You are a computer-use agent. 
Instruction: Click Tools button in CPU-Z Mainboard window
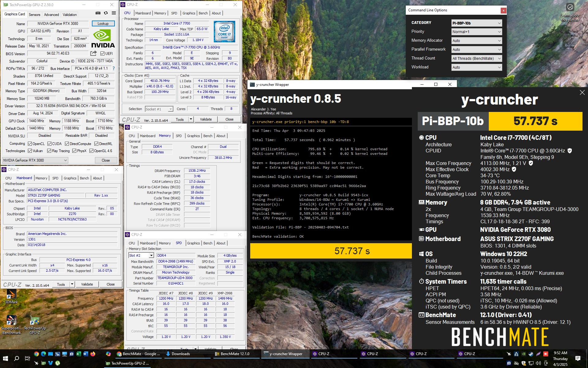tap(61, 284)
